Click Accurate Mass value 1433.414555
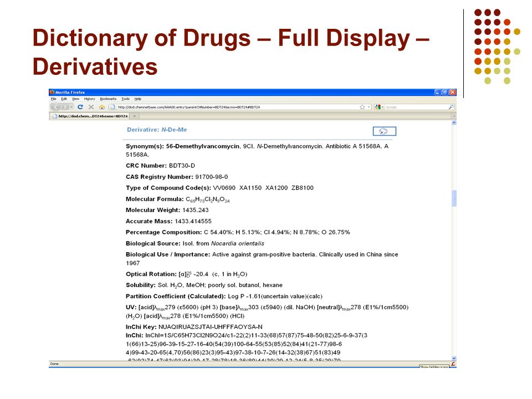This screenshot has height=399, width=532. coord(193,221)
